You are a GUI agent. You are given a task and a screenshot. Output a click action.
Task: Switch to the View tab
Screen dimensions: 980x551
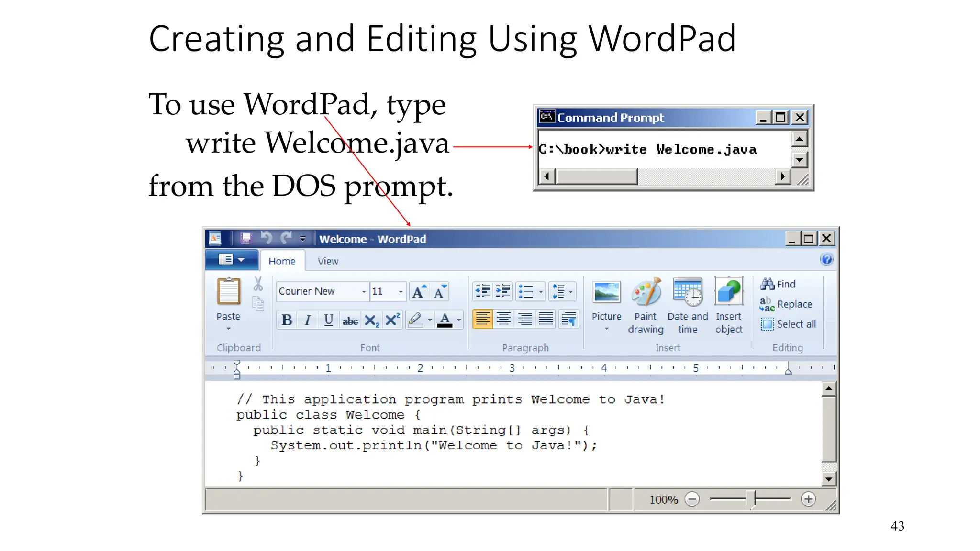tap(328, 261)
